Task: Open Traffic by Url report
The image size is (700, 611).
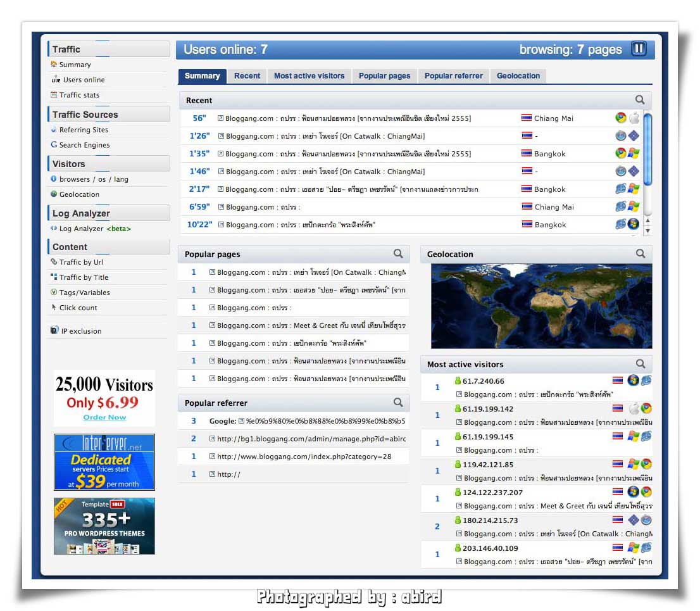Action: click(81, 261)
